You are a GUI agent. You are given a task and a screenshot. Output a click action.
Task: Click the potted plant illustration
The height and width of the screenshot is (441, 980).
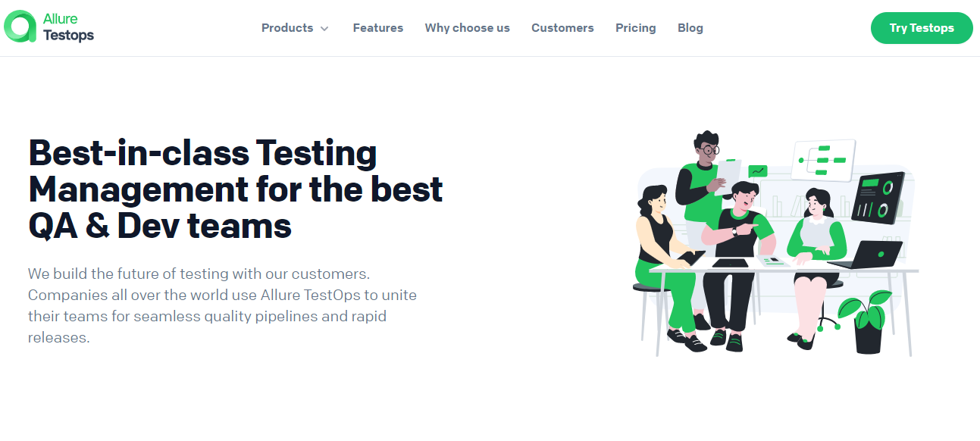867,322
